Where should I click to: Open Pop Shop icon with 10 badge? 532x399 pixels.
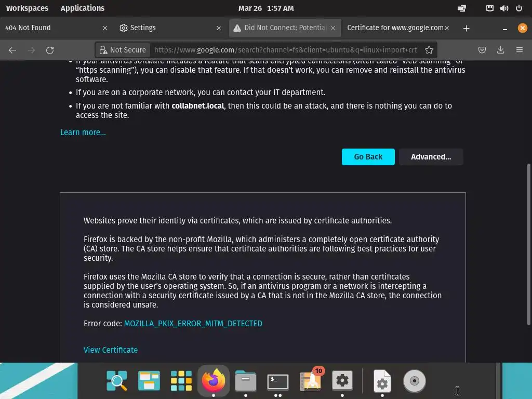311,380
